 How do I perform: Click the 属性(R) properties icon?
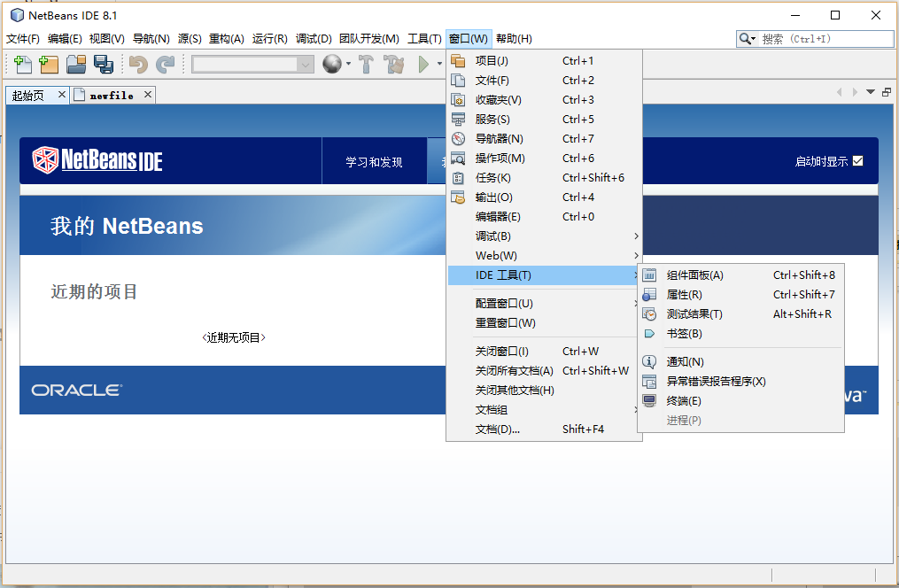tap(649, 295)
